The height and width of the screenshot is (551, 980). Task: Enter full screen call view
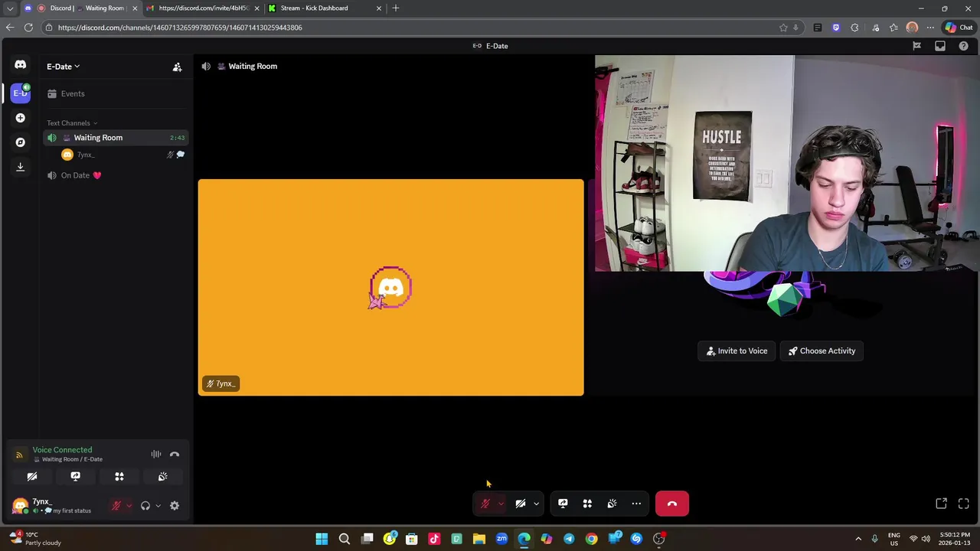964,504
